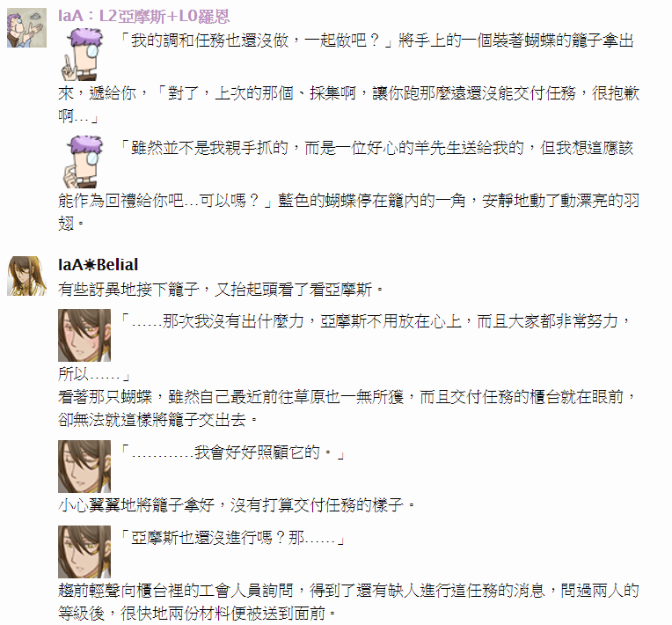Click the blushing Belial portrait beside 那次我沒有出什麼力
This screenshot has height=625, width=672.
point(84,335)
